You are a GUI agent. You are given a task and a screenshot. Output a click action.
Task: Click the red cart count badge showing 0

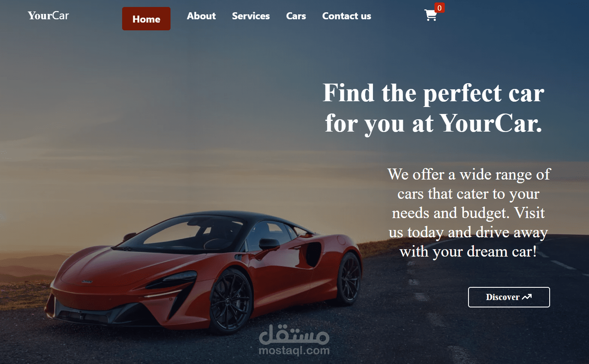pyautogui.click(x=439, y=8)
